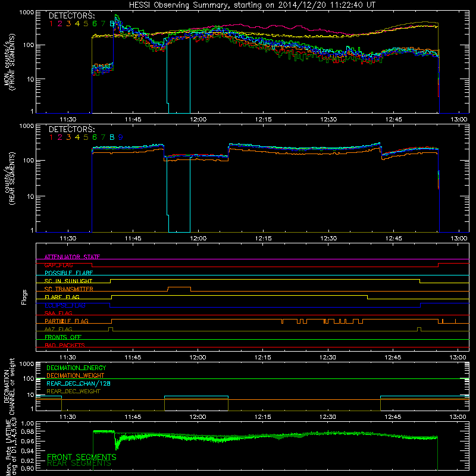Click the 0.94 livetime axis value

28,450
